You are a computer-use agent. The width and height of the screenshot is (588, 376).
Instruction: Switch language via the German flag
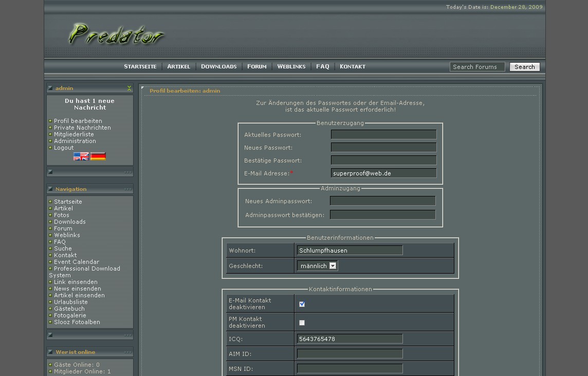pos(98,156)
